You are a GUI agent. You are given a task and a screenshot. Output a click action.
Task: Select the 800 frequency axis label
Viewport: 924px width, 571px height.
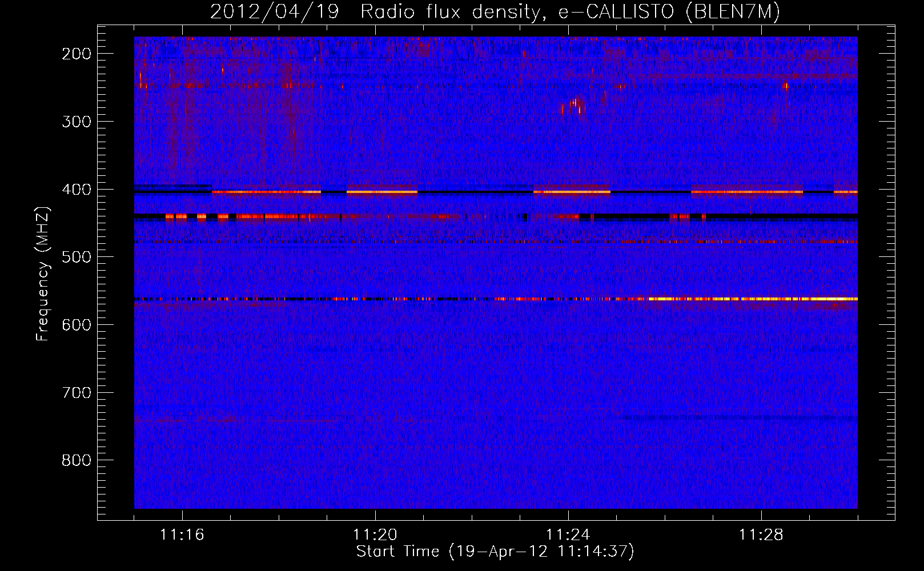tap(77, 460)
